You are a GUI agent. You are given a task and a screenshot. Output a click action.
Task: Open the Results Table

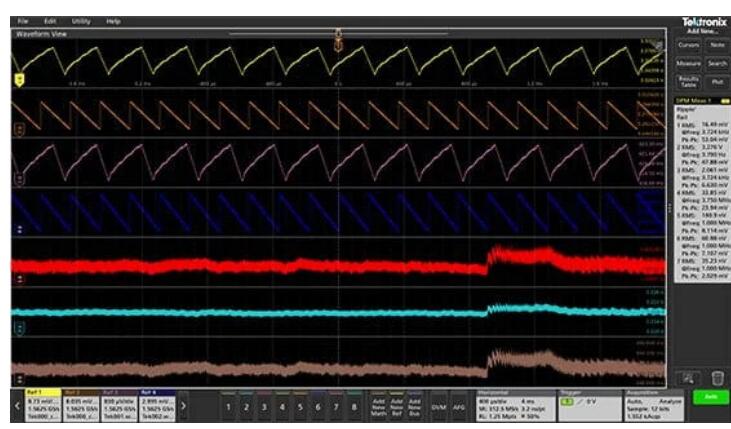(x=689, y=82)
